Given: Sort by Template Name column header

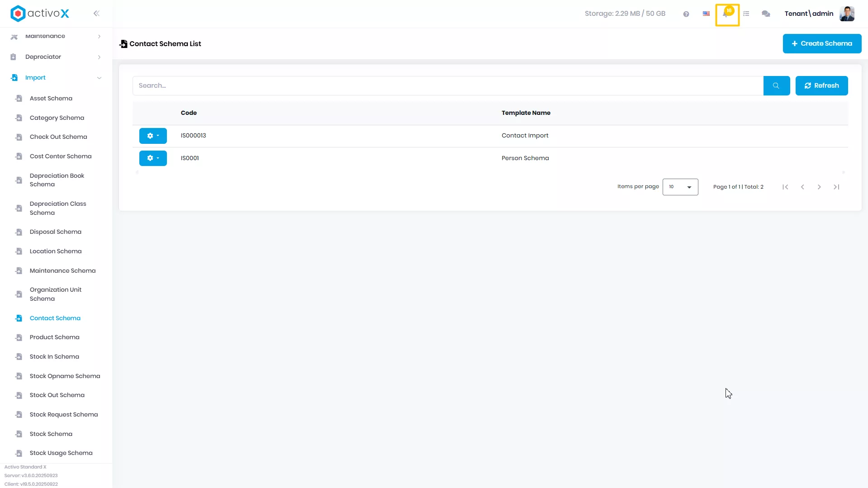Looking at the screenshot, I should (x=526, y=113).
